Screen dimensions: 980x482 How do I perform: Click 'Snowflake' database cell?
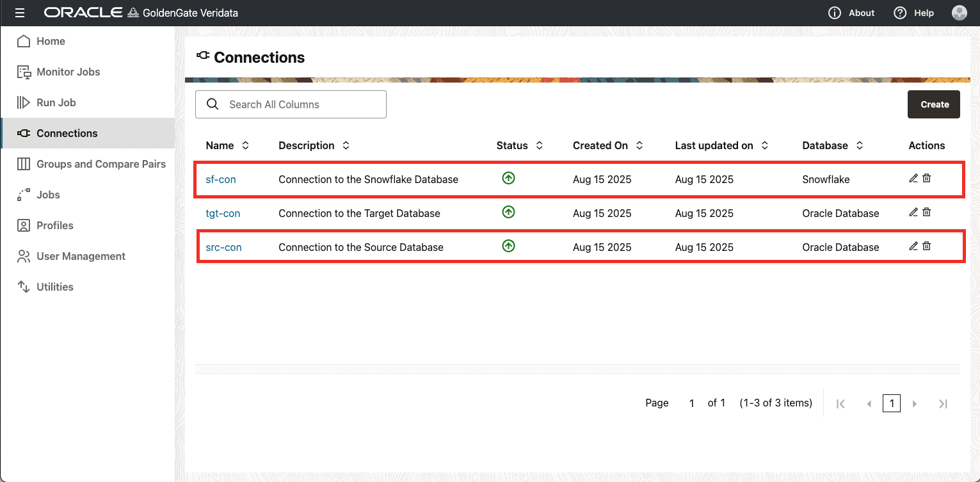(826, 179)
